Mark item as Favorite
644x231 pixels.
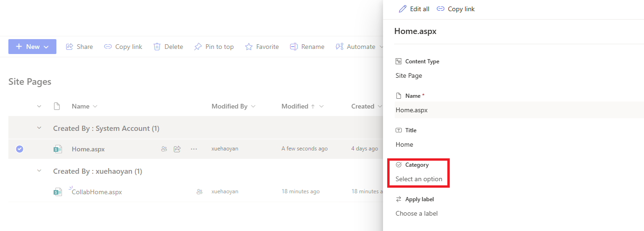coord(262,47)
